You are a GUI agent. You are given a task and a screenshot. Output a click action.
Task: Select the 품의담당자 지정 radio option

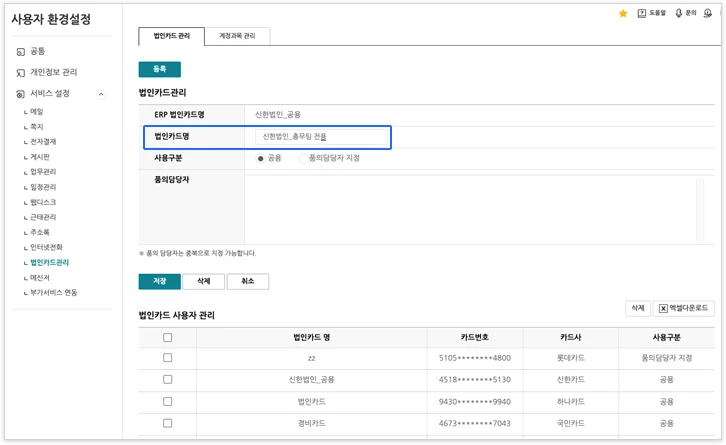pos(303,158)
